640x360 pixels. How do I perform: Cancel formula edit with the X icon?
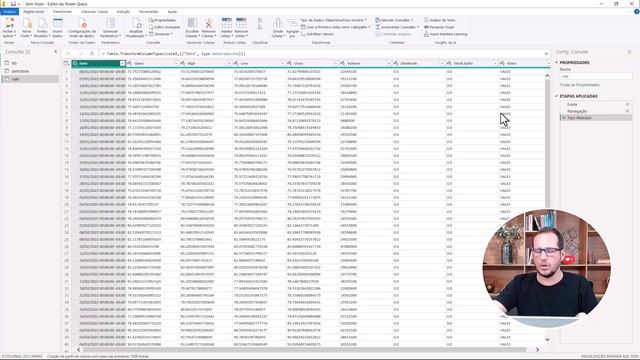point(69,53)
